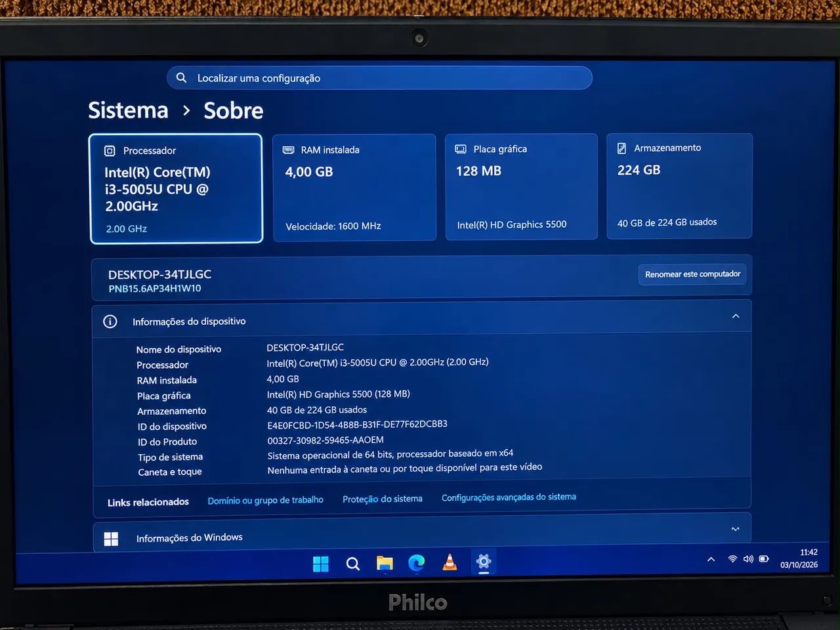Select the ID do dispositivo value text

point(357,425)
